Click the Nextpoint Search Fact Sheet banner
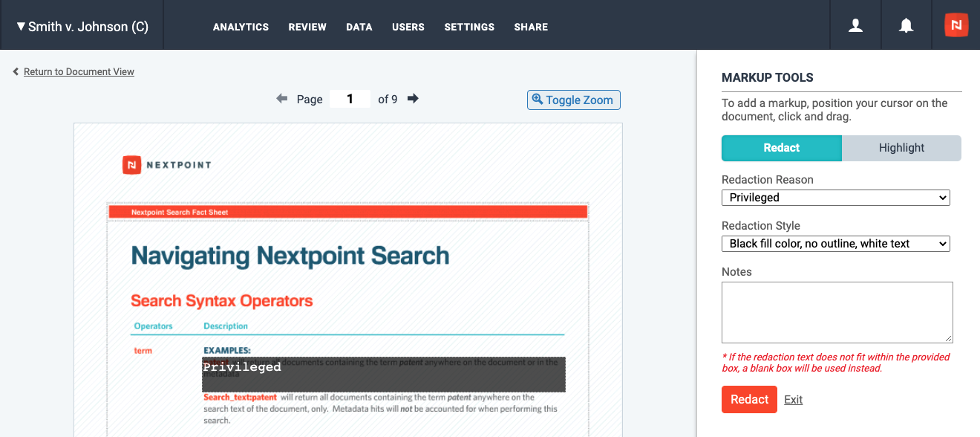The height and width of the screenshot is (437, 980). tap(348, 212)
